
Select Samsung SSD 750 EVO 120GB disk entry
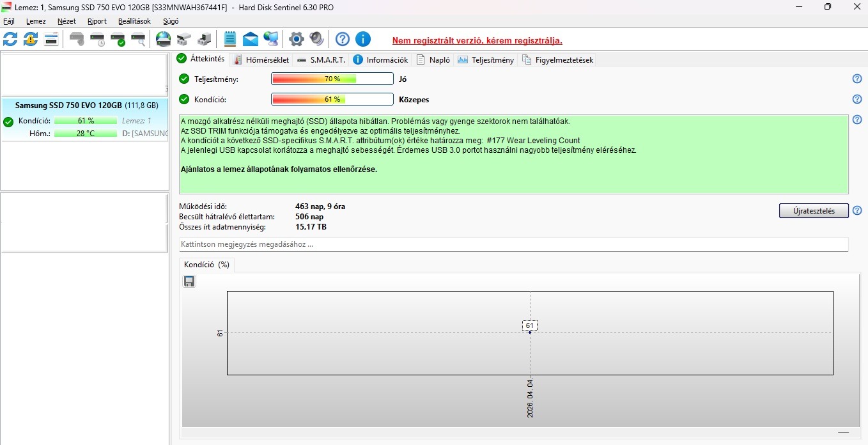(x=85, y=120)
